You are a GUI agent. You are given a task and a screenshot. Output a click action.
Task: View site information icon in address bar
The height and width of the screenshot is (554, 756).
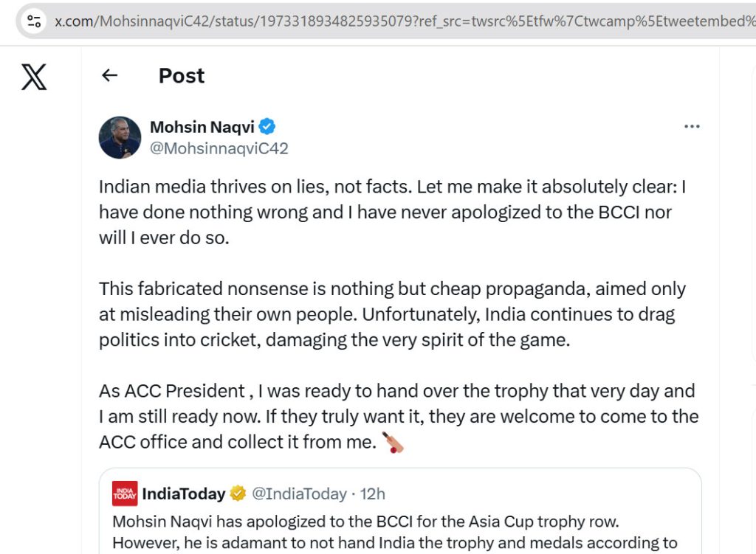click(x=33, y=21)
